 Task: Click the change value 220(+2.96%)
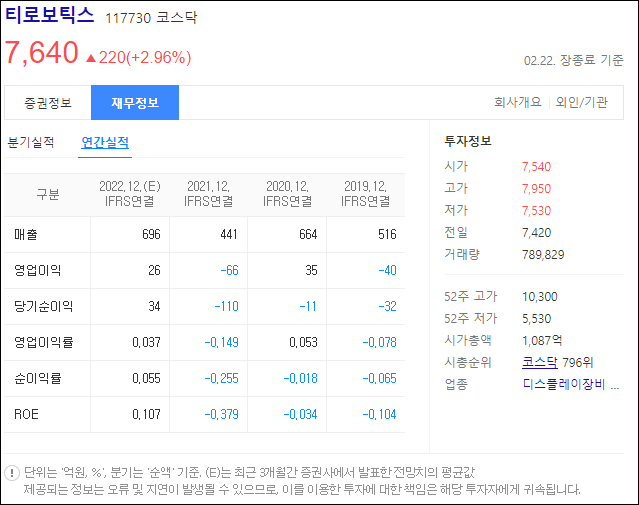tap(145, 57)
